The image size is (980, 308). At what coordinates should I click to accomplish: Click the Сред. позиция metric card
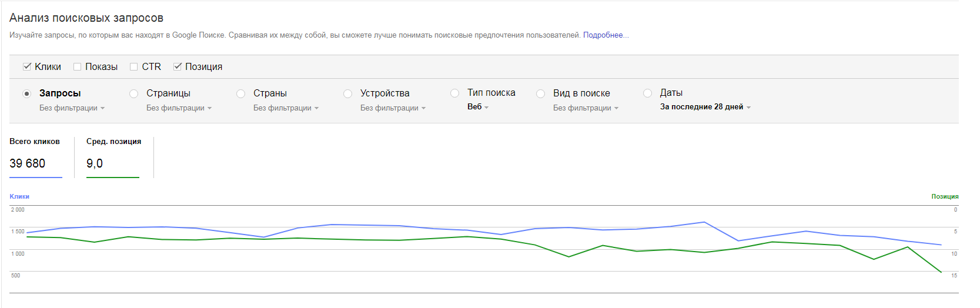pos(113,156)
